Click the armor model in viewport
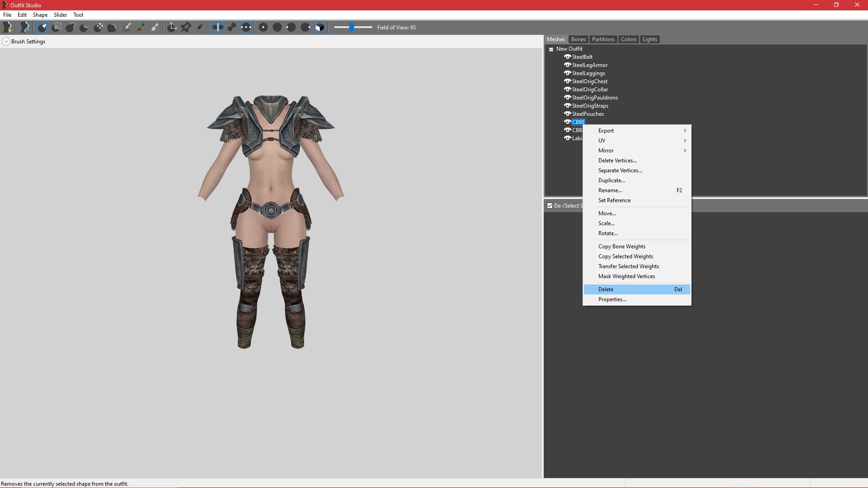The width and height of the screenshot is (868, 488). [x=271, y=222]
